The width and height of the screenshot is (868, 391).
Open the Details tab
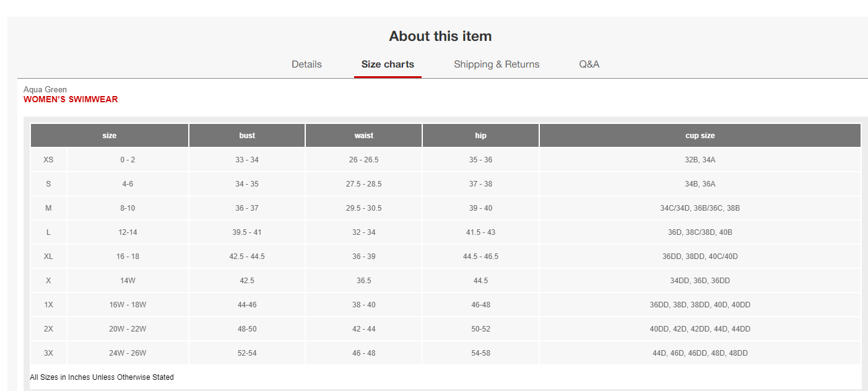306,64
